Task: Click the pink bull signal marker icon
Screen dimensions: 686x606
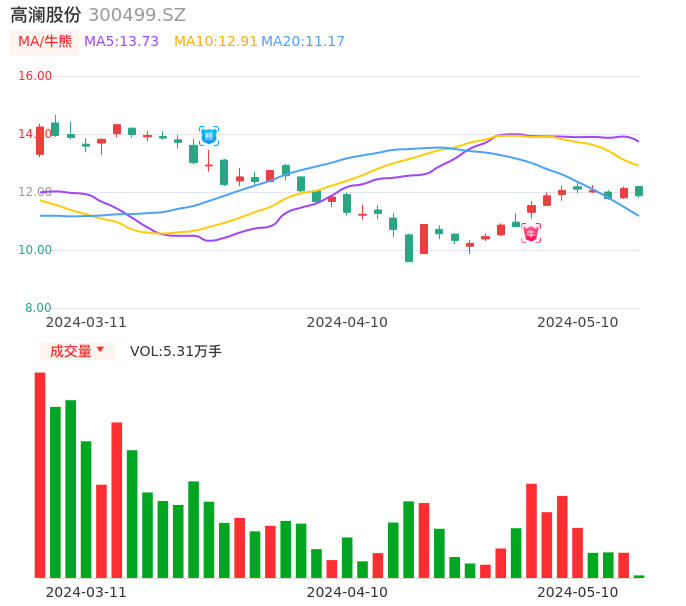Action: pos(531,233)
